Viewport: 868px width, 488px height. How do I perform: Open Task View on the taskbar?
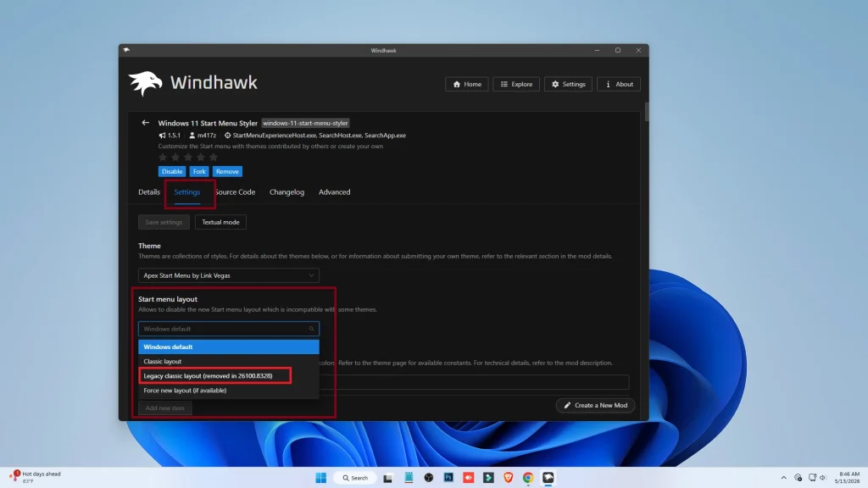[387, 478]
